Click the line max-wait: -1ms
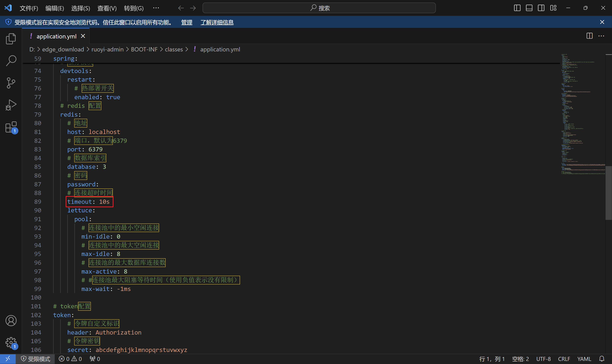This screenshot has height=364, width=612. click(x=106, y=289)
